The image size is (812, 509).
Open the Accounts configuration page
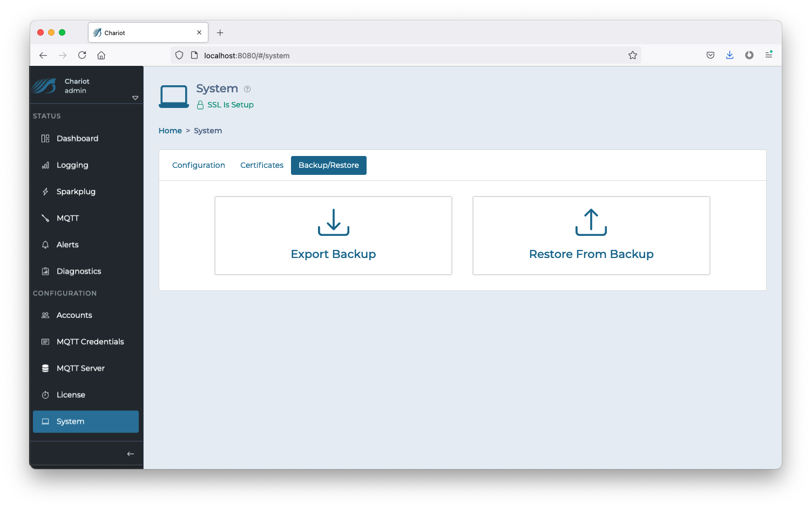click(x=86, y=315)
